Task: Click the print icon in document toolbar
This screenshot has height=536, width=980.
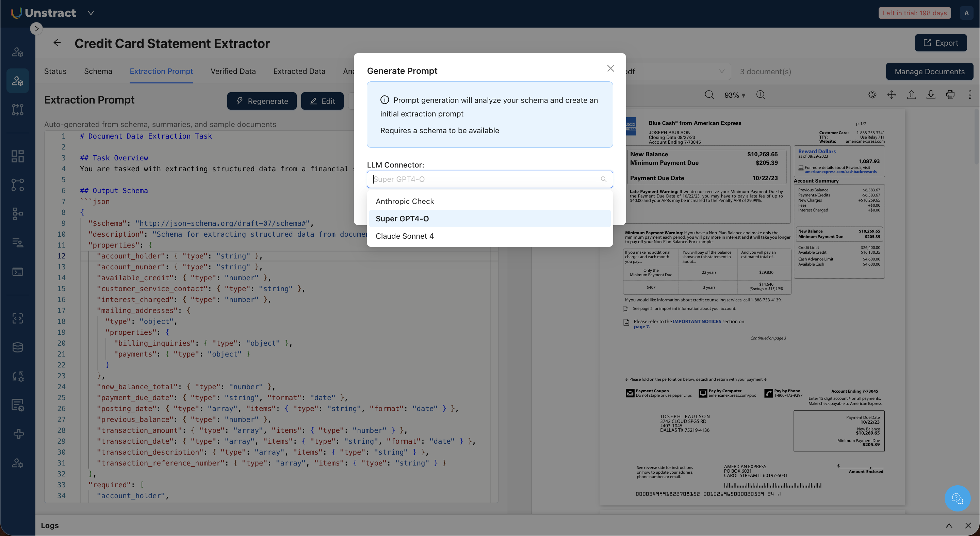Action: [950, 95]
